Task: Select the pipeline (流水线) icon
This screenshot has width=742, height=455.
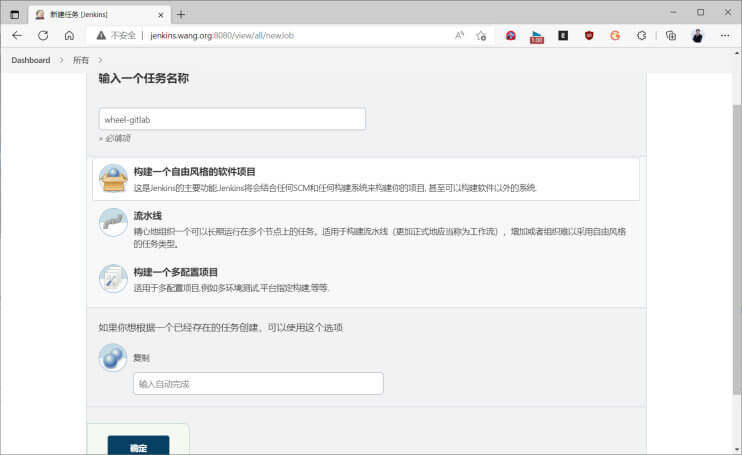Action: coord(113,222)
